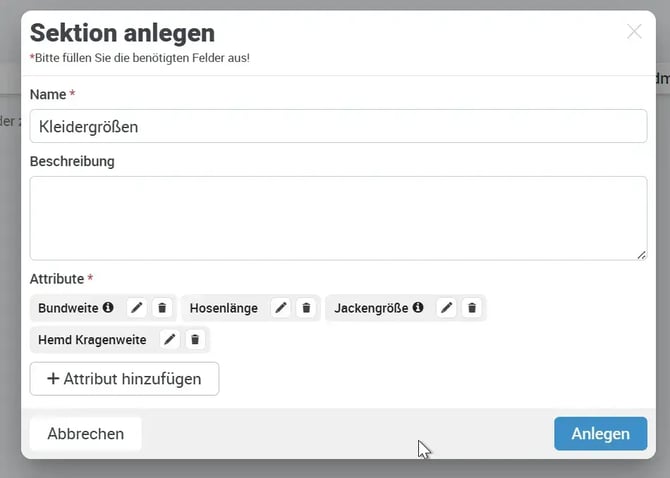
Task: Focus the Name field containing Kleidergrößen
Action: tap(338, 126)
